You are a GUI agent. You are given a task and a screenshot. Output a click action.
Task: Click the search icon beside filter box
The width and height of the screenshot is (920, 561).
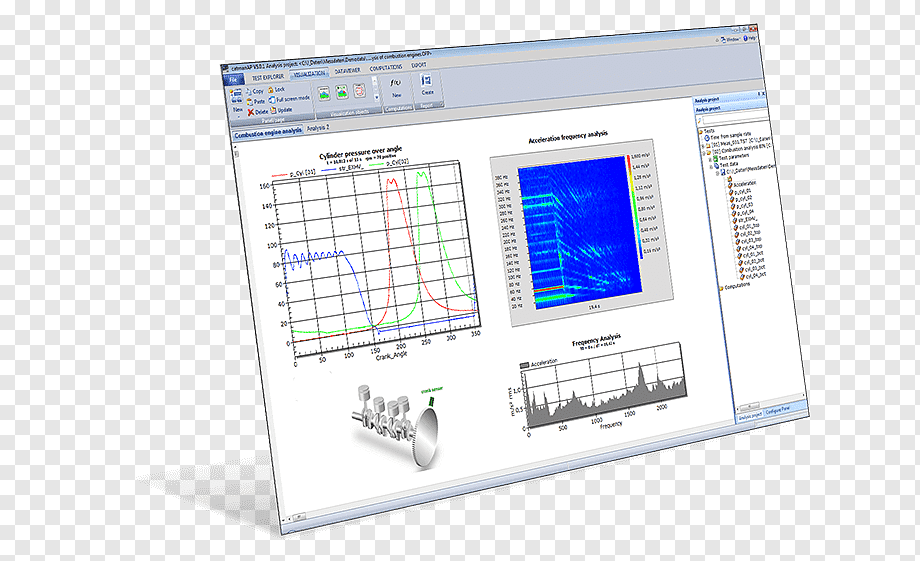tap(699, 120)
